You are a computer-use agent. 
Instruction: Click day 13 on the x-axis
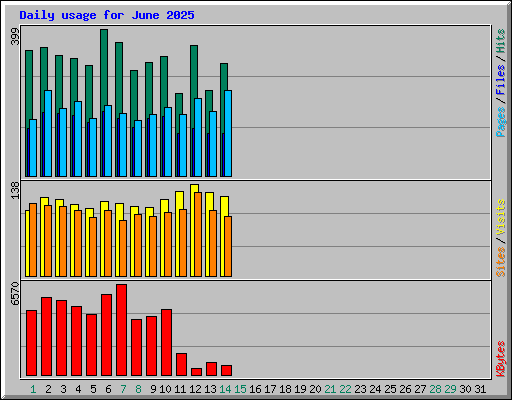tap(210, 389)
